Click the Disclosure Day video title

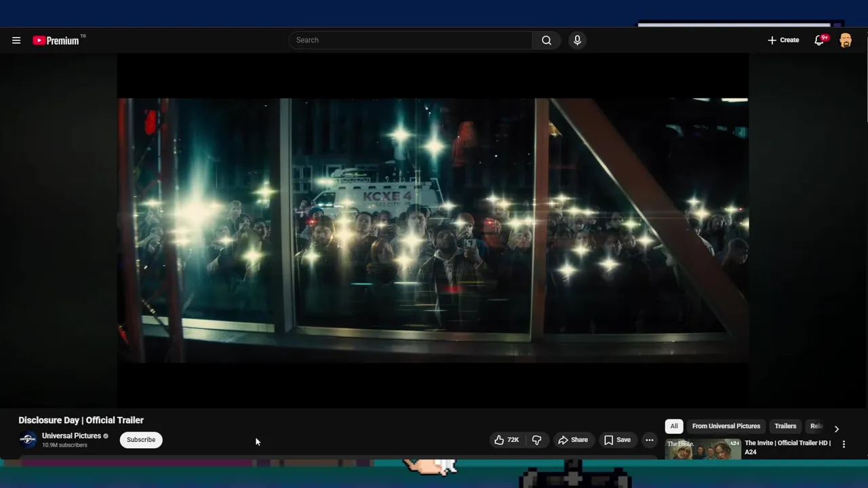tap(81, 420)
